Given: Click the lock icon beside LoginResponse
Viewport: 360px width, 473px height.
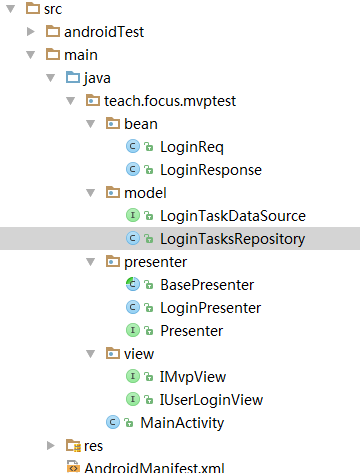Looking at the screenshot, I should (148, 170).
